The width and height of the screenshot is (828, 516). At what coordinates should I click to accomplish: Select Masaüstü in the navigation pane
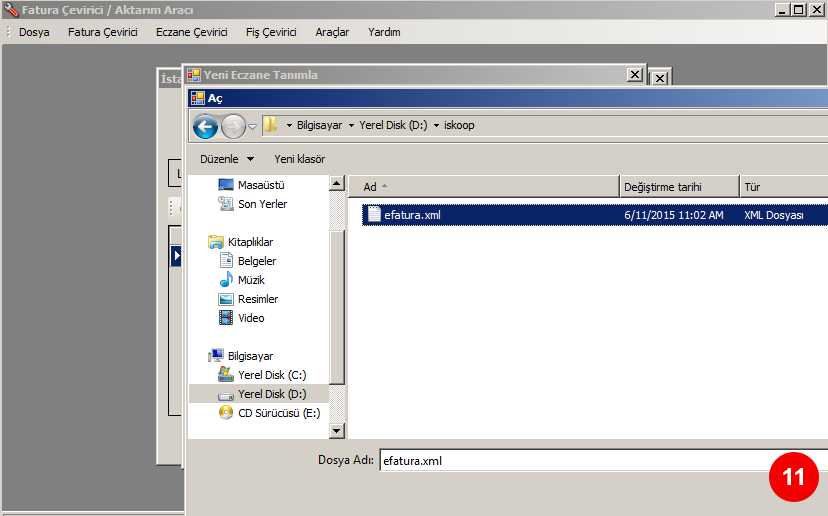(x=261, y=185)
